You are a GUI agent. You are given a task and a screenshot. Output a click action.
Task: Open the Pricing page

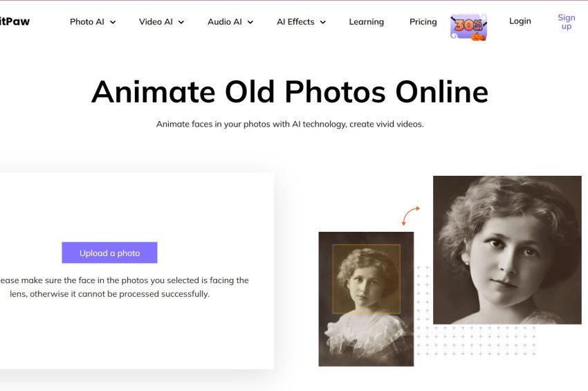click(423, 21)
